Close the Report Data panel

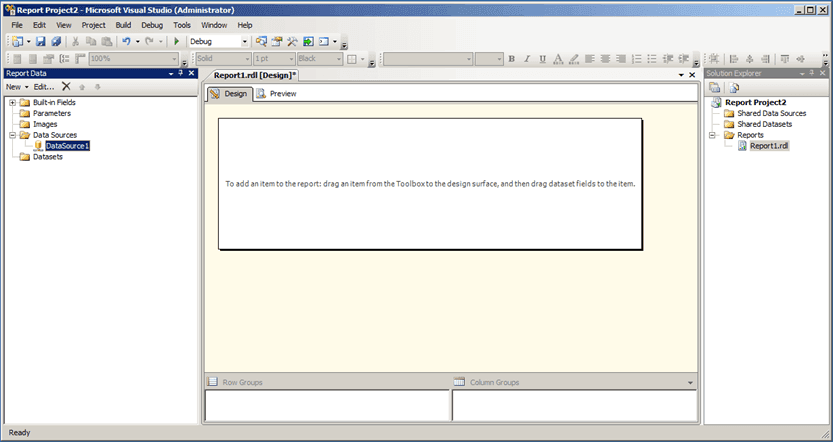pos(191,73)
